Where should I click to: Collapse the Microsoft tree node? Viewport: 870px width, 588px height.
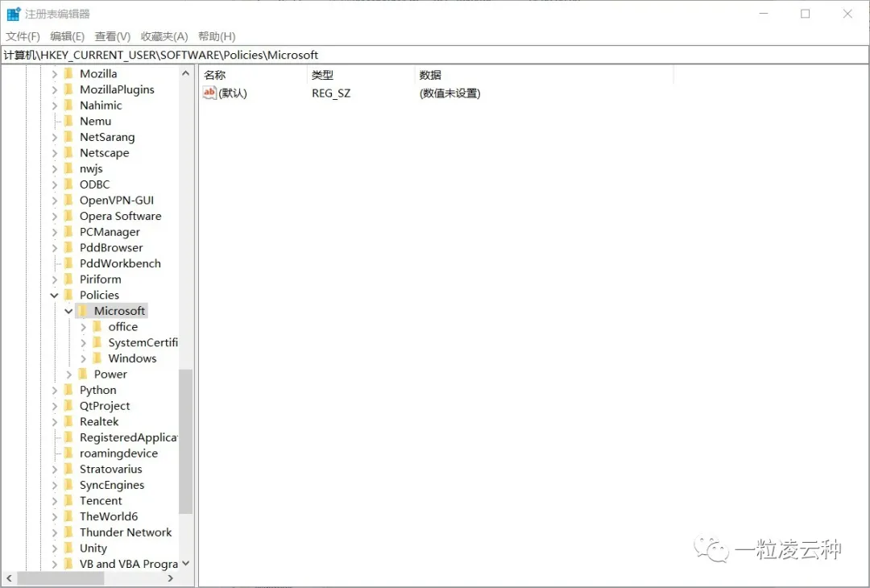coord(68,311)
